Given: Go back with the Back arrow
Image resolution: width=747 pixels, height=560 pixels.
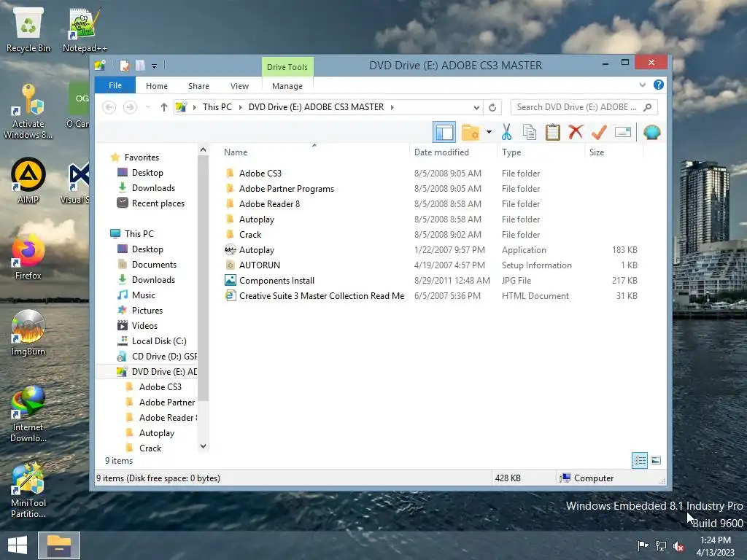Looking at the screenshot, I should [x=109, y=107].
